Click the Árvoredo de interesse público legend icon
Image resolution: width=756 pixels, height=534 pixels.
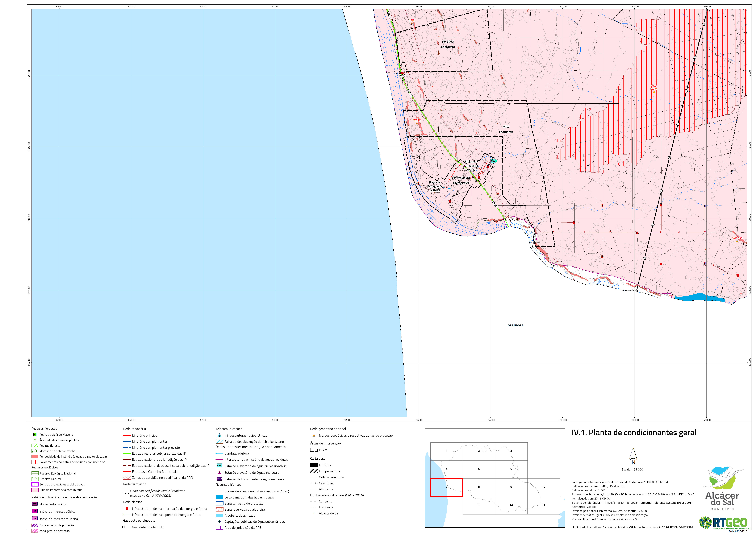coord(35,440)
